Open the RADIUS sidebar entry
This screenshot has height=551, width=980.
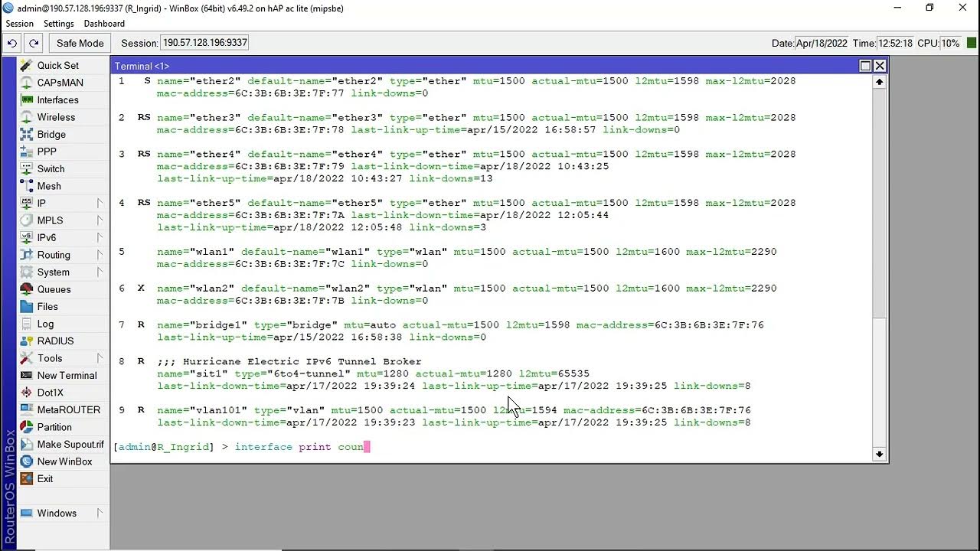(x=55, y=341)
